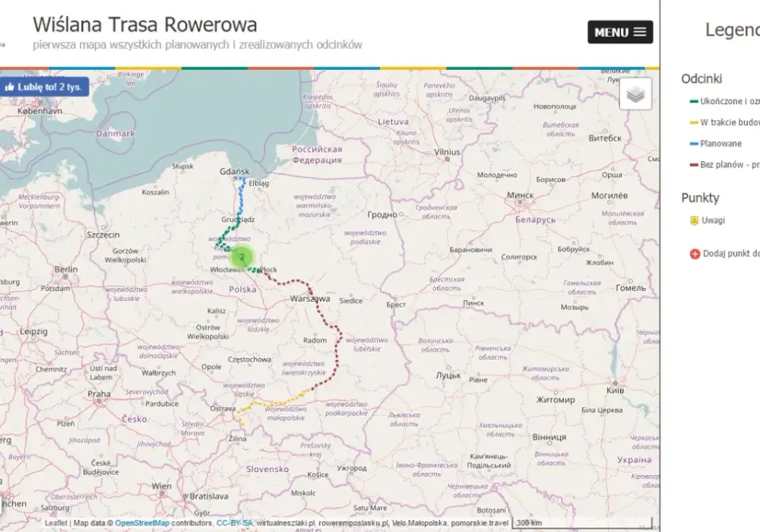The height and width of the screenshot is (532, 760).
Task: Click the Odcinki legend heading
Action: 701,78
